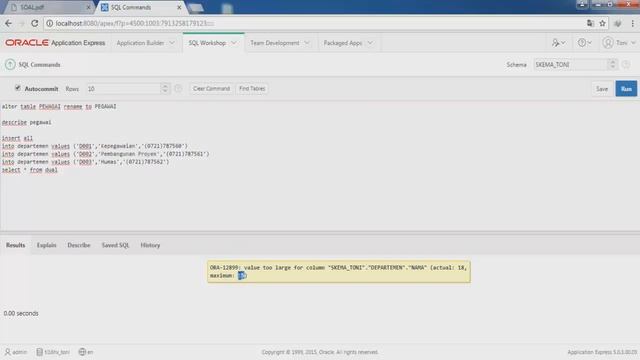The height and width of the screenshot is (360, 640).
Task: Click the Application Express version text in footer
Action: (x=602, y=352)
